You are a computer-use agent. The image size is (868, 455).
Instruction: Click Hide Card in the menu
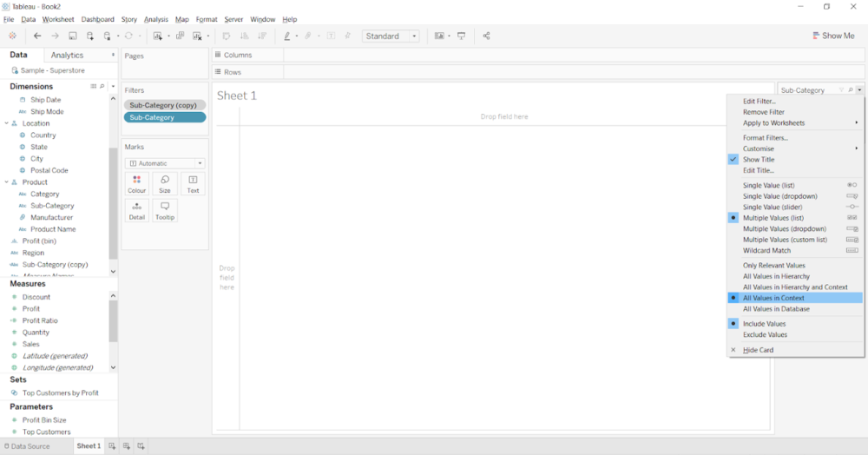coord(758,350)
